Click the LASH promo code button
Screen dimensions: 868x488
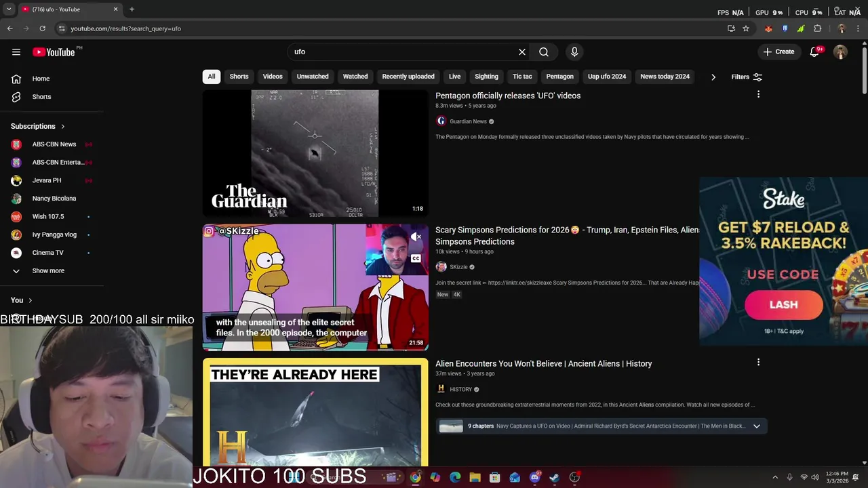pos(783,305)
